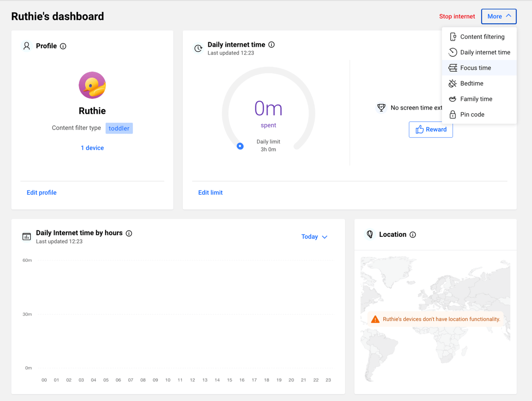This screenshot has height=401, width=532.
Task: Click the 12 hour label on chart axis
Action: pyautogui.click(x=192, y=380)
